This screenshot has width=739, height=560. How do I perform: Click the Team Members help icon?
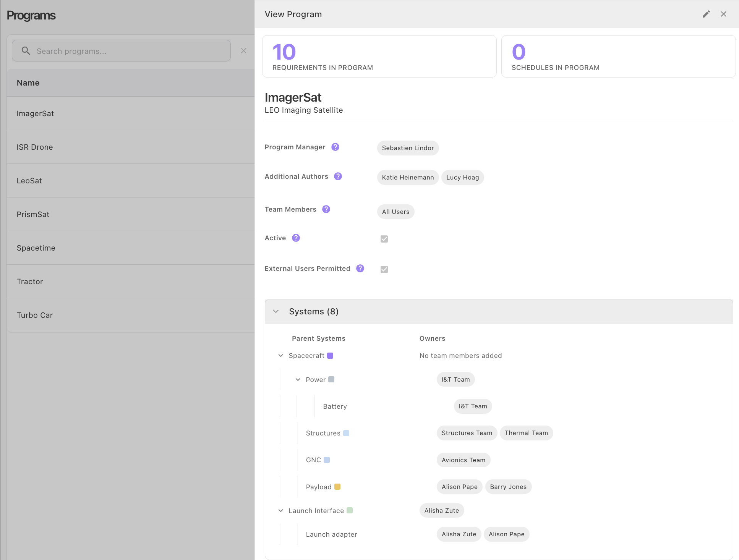point(326,209)
